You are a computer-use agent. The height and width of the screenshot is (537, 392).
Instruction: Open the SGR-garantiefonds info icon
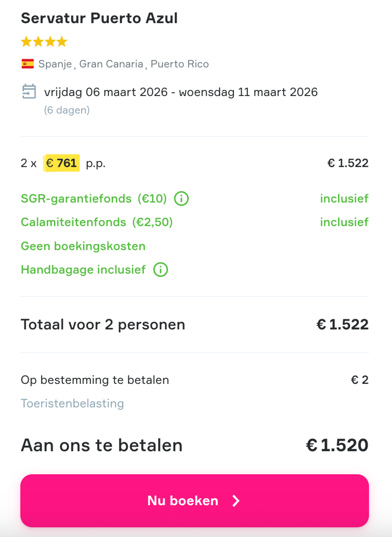181,199
